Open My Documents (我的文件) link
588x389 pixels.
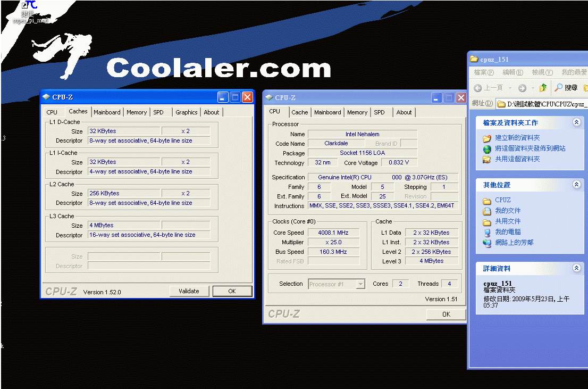coord(508,211)
